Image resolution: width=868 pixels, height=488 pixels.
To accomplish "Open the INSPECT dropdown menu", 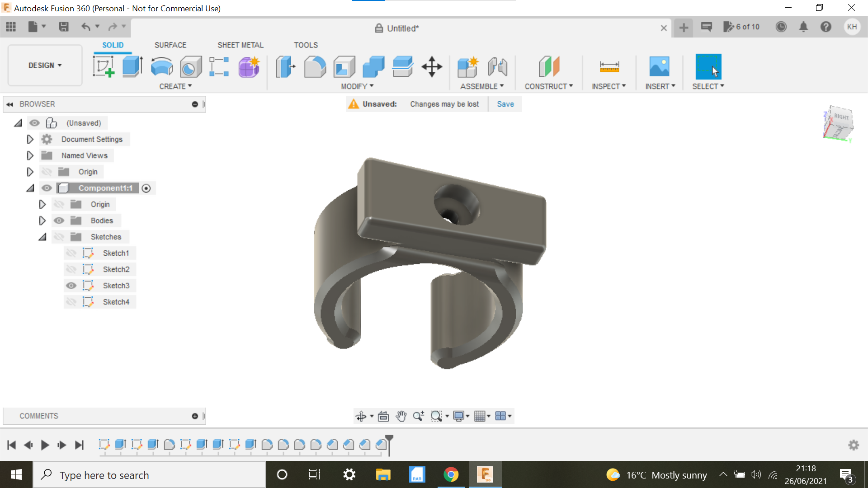I will click(609, 86).
